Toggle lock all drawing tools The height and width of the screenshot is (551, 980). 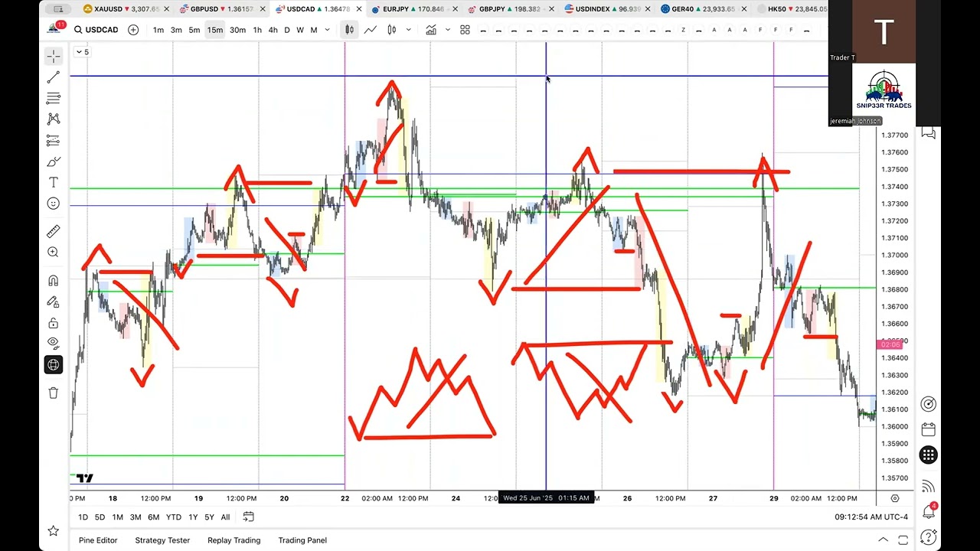53,323
